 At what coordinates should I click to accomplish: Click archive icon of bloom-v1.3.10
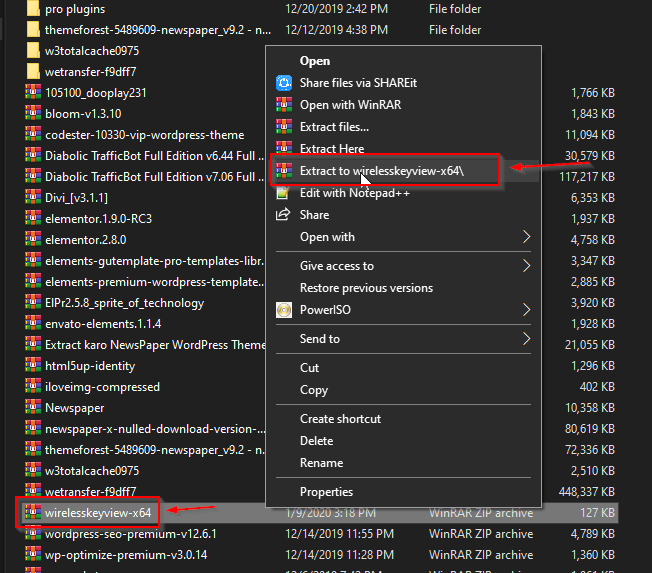pyautogui.click(x=33, y=114)
